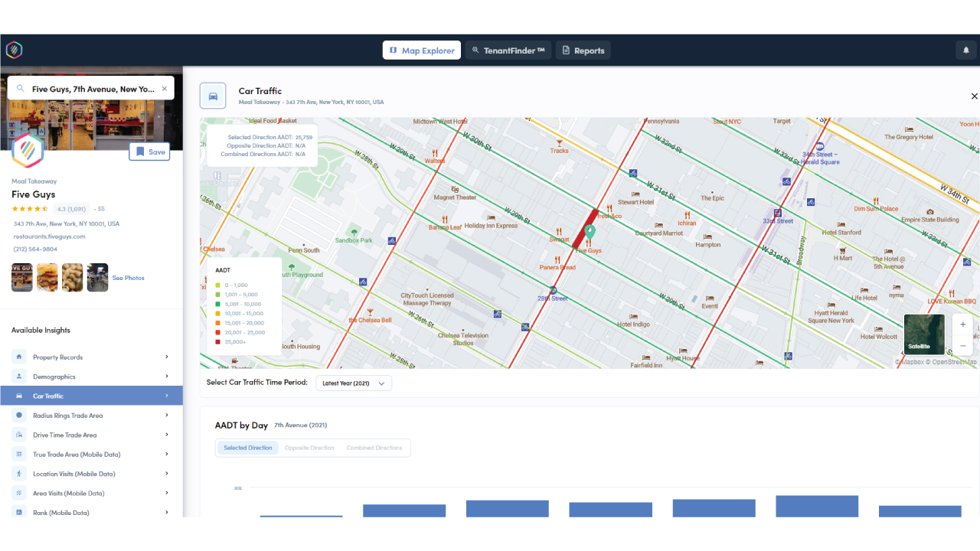Open True Trade Area (Mobile Data) insight
The image size is (980, 551).
tap(91, 455)
